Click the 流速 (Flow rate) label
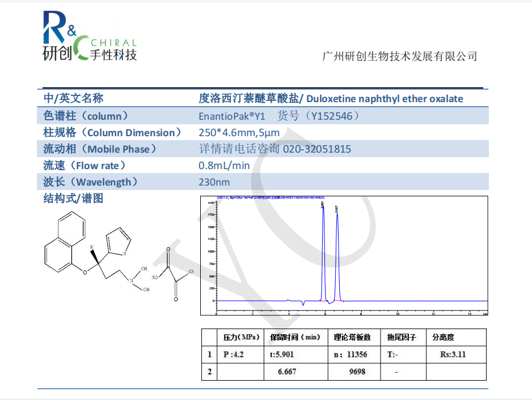 pyautogui.click(x=85, y=166)
